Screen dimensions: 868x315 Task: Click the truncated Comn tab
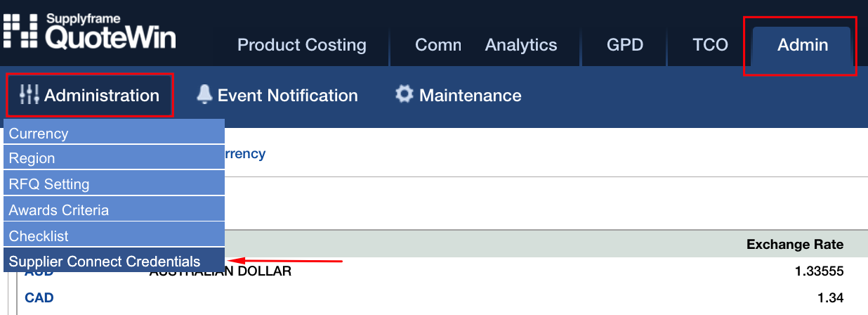tap(438, 45)
